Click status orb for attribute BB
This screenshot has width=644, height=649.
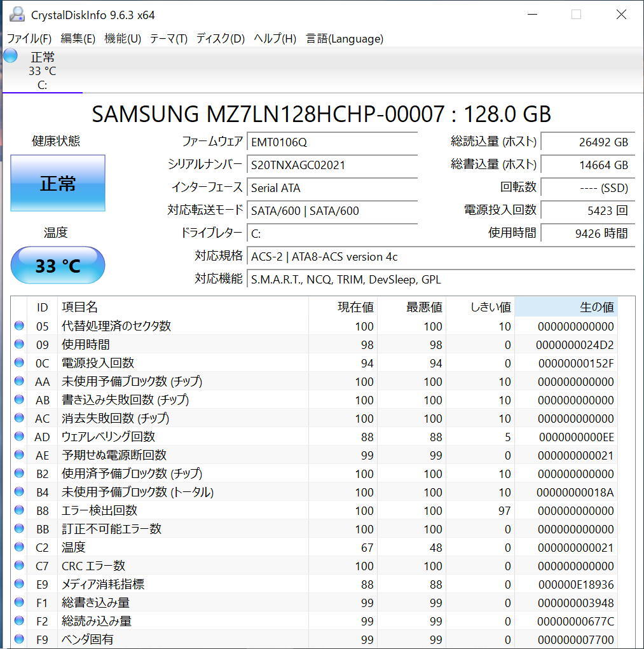coord(19,528)
